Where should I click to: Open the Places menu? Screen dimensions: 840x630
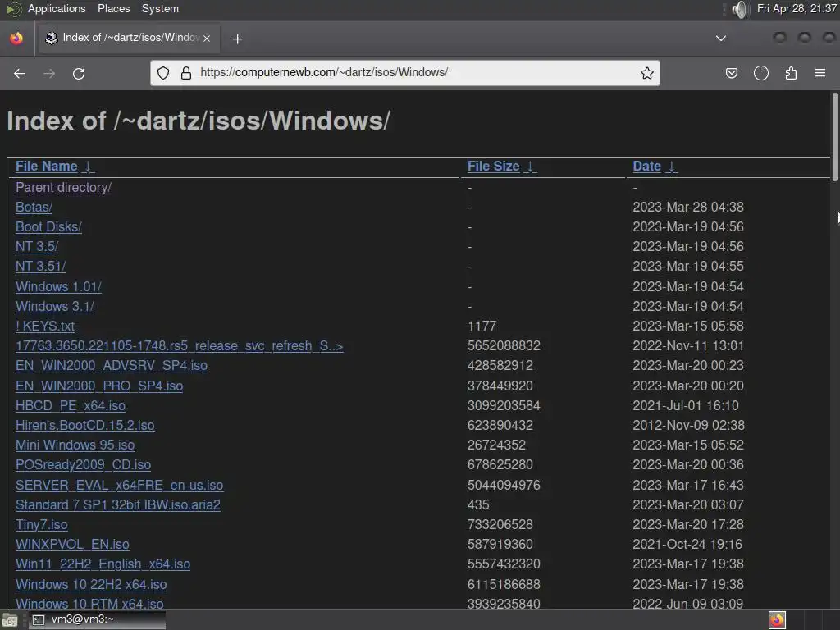tap(113, 8)
